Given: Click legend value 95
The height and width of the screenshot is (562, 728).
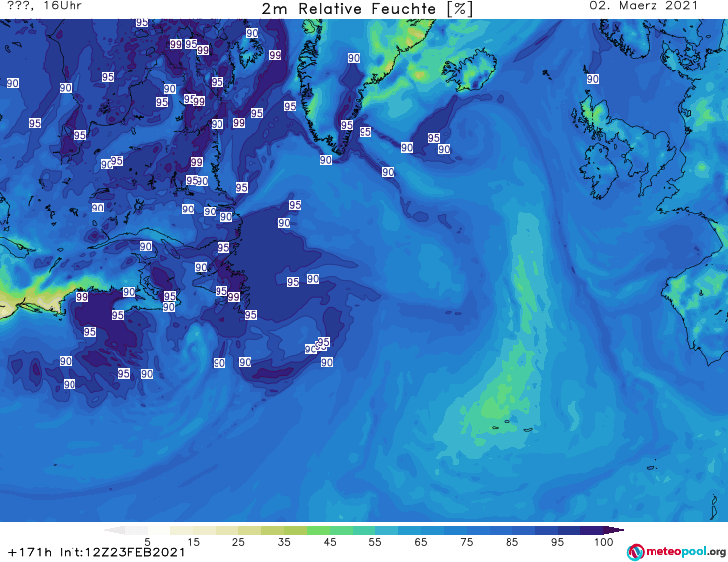Looking at the screenshot, I should pos(557,542).
